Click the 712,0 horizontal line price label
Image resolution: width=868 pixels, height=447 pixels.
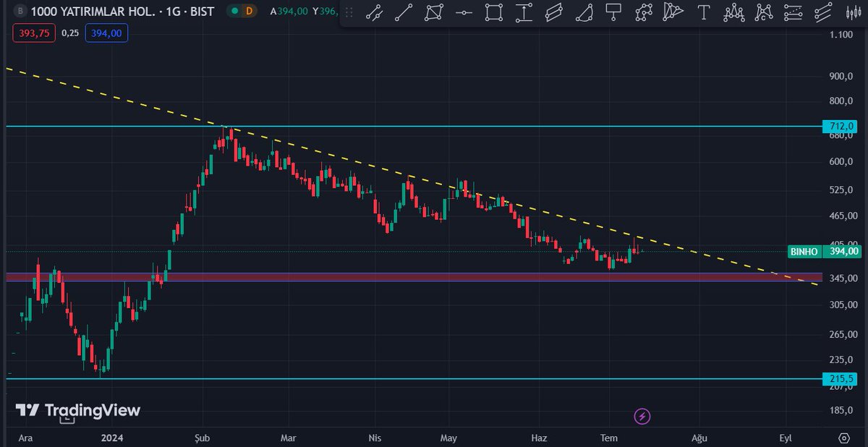[x=841, y=127]
